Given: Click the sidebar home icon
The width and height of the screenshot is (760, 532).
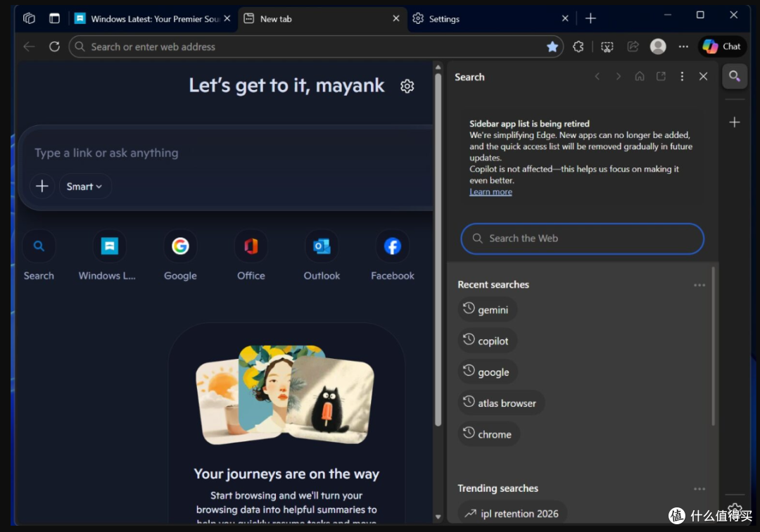Looking at the screenshot, I should tap(639, 77).
